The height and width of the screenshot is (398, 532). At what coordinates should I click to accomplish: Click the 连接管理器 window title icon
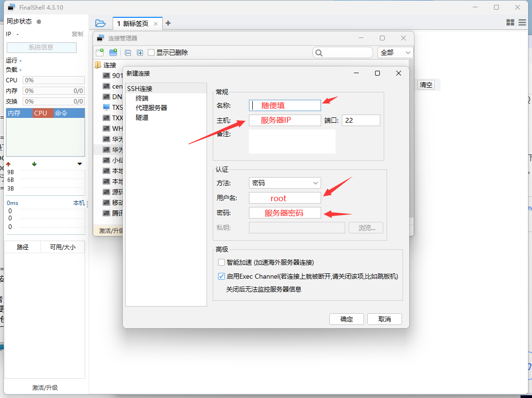100,39
